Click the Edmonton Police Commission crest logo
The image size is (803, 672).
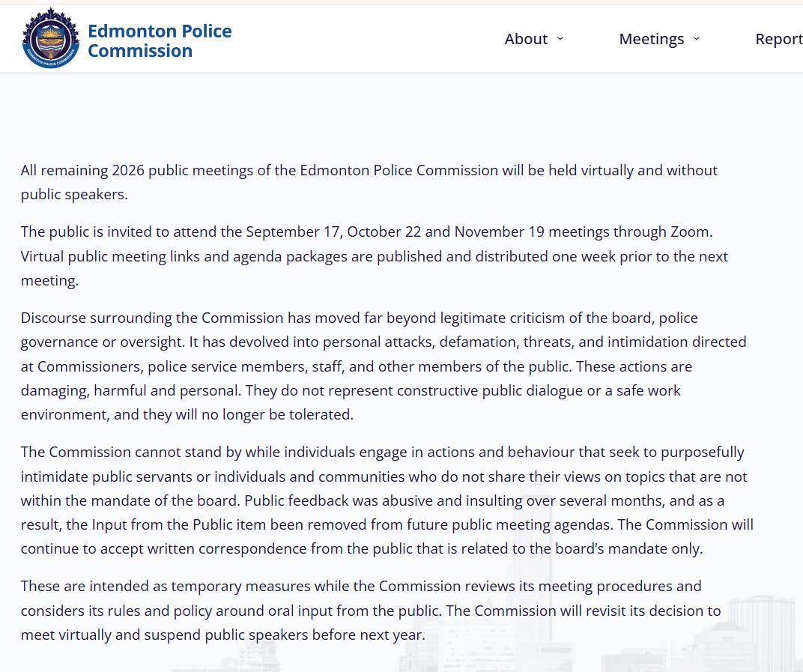click(51, 38)
